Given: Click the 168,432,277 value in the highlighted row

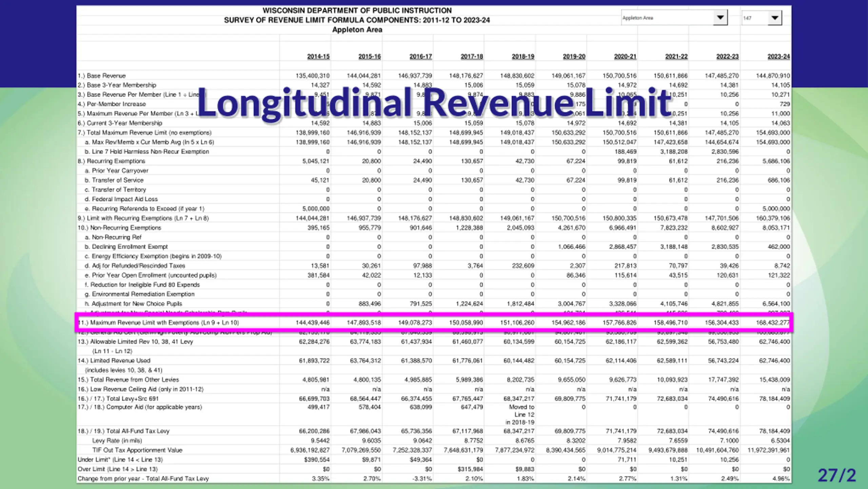Looking at the screenshot, I should click(773, 323).
